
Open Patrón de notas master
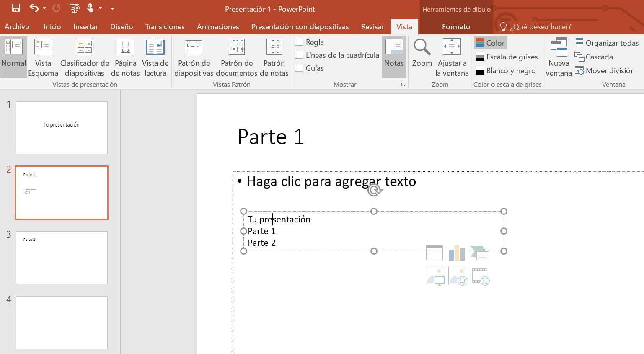click(x=274, y=57)
